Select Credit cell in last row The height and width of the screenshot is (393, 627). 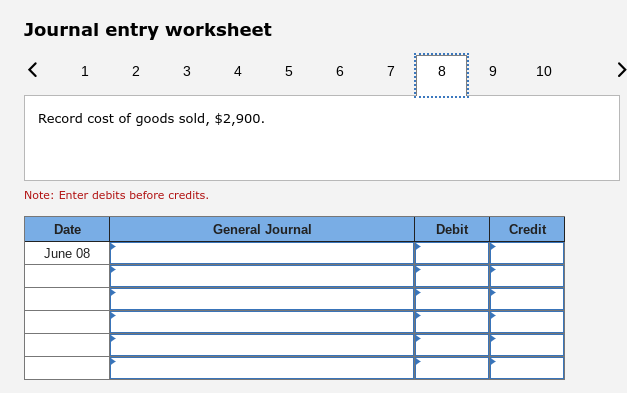(x=527, y=368)
